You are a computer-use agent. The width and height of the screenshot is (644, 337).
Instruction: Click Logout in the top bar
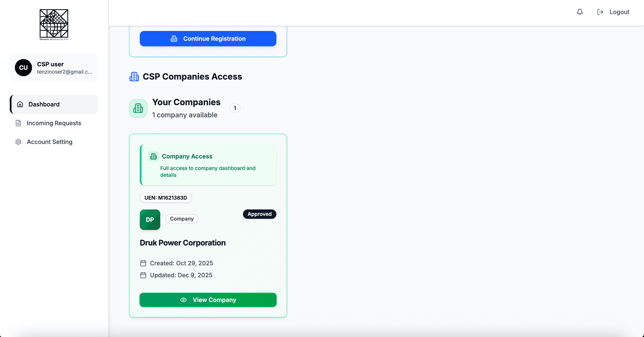(619, 12)
